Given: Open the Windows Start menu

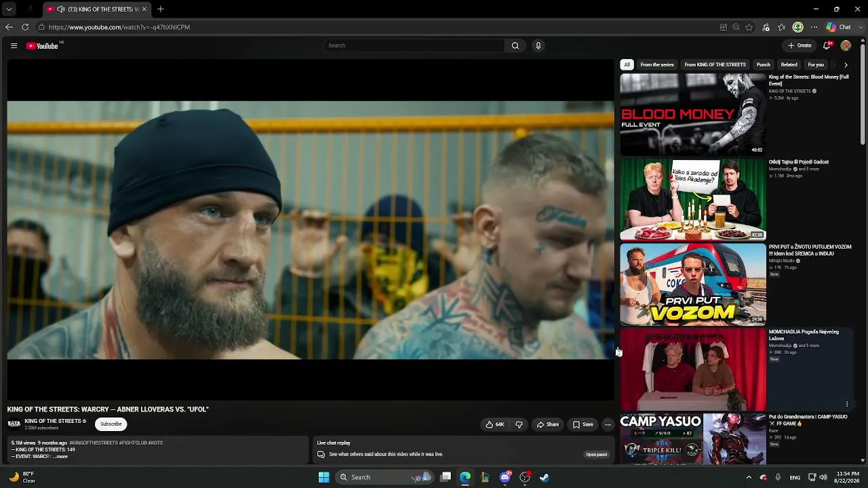Looking at the screenshot, I should pyautogui.click(x=324, y=477).
